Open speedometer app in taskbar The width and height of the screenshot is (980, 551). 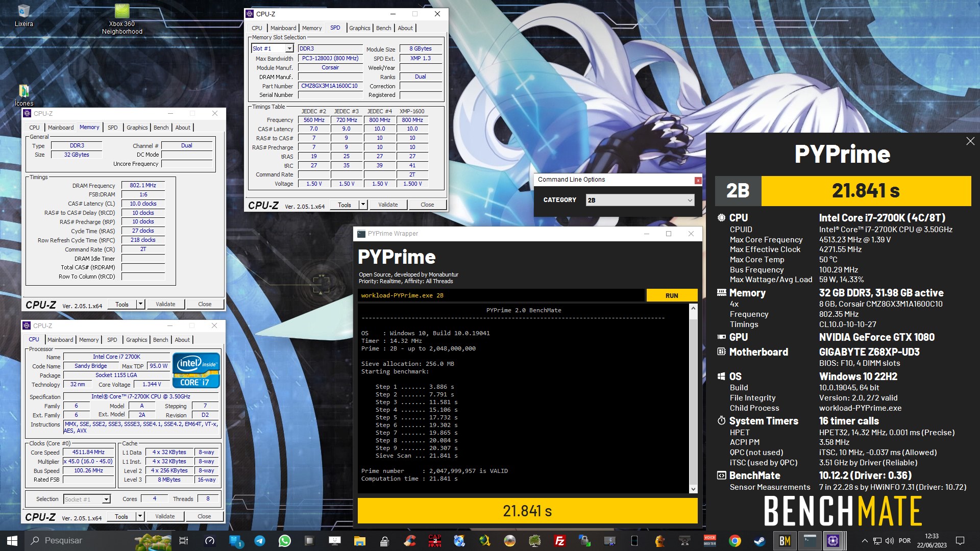click(x=210, y=540)
